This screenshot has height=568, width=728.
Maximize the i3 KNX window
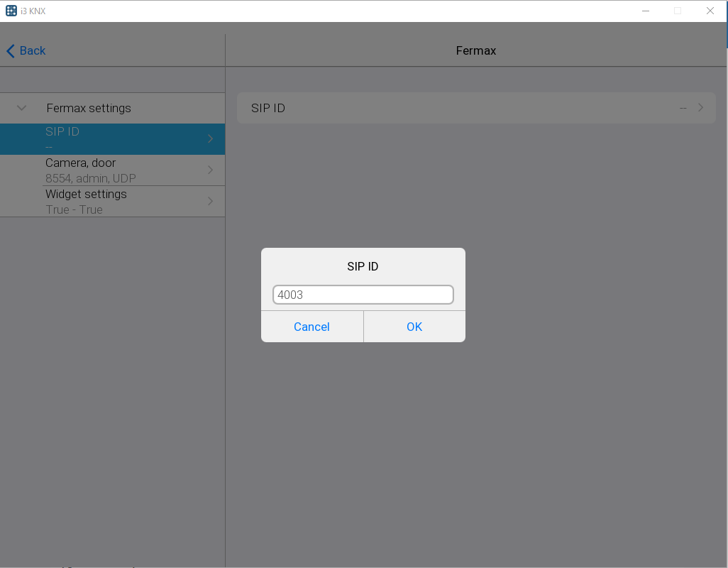click(678, 11)
